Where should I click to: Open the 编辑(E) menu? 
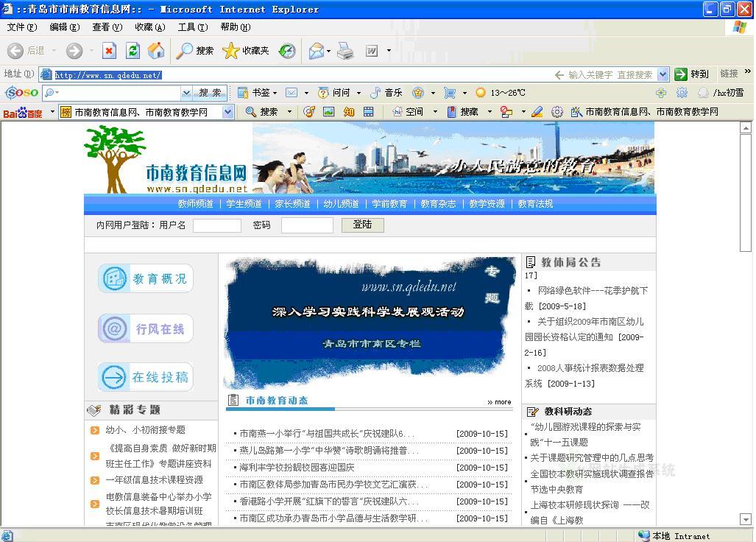point(65,27)
